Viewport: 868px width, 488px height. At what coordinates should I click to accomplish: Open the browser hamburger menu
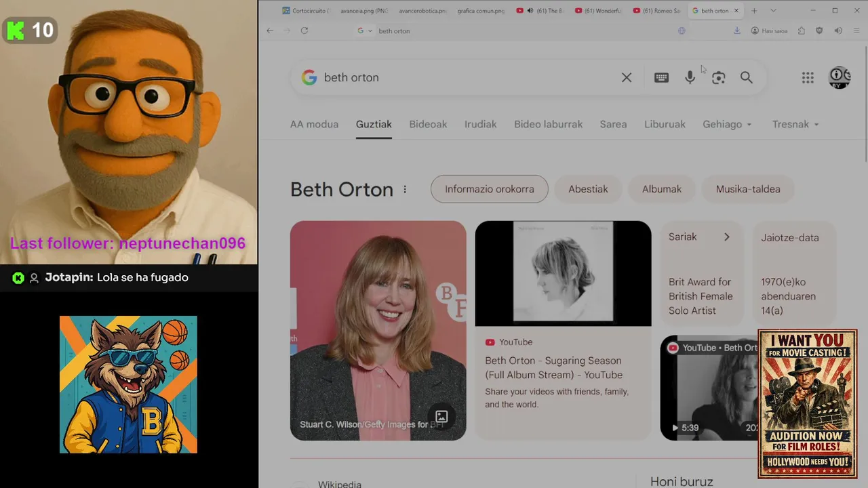point(856,30)
